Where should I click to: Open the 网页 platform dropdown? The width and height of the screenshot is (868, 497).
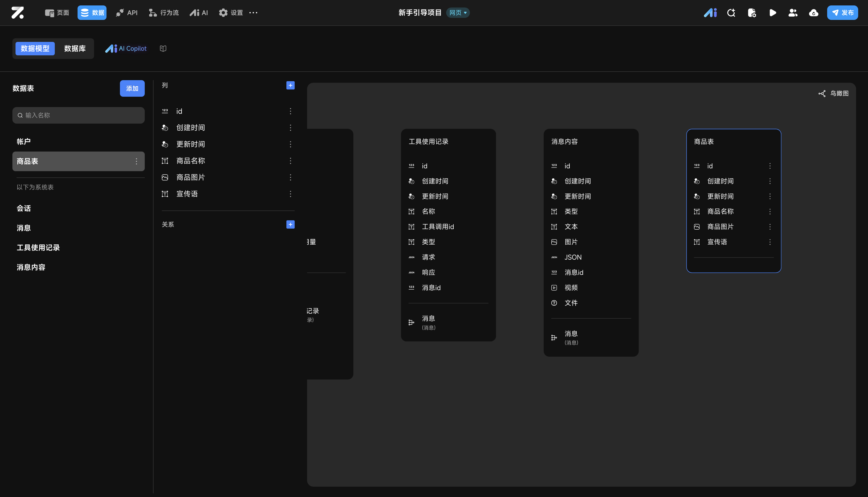[x=458, y=13]
